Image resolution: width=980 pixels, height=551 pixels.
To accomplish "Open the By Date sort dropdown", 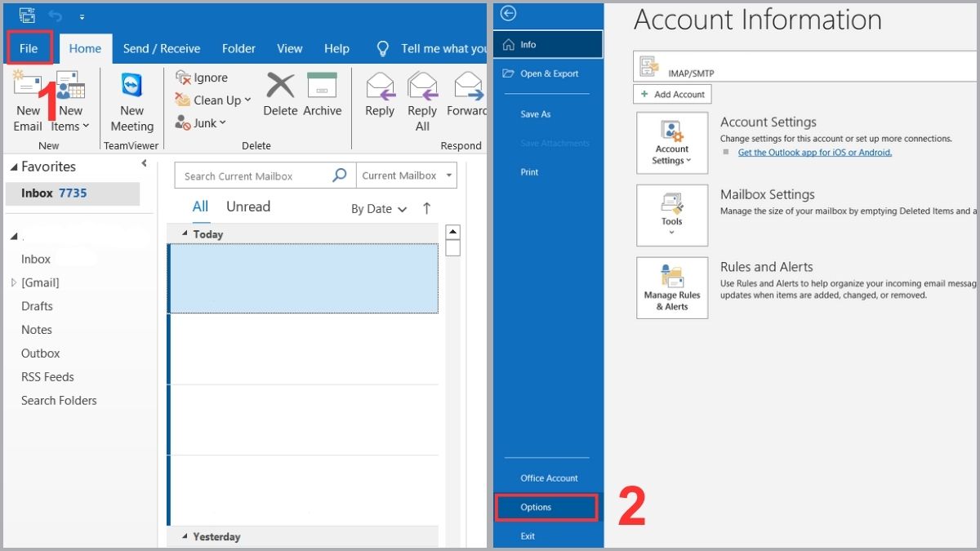I will (x=379, y=209).
